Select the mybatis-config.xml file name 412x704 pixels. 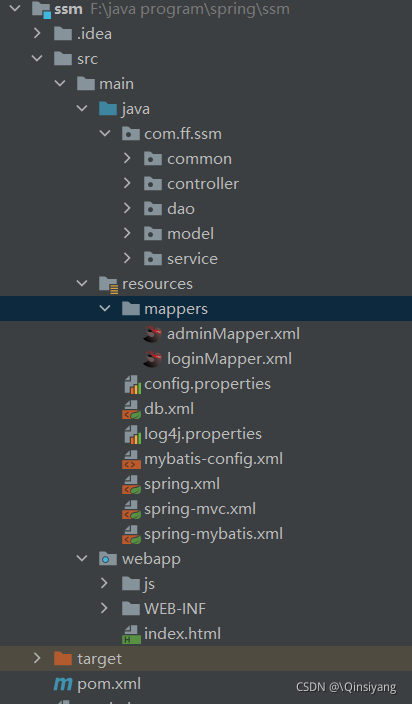tap(214, 459)
